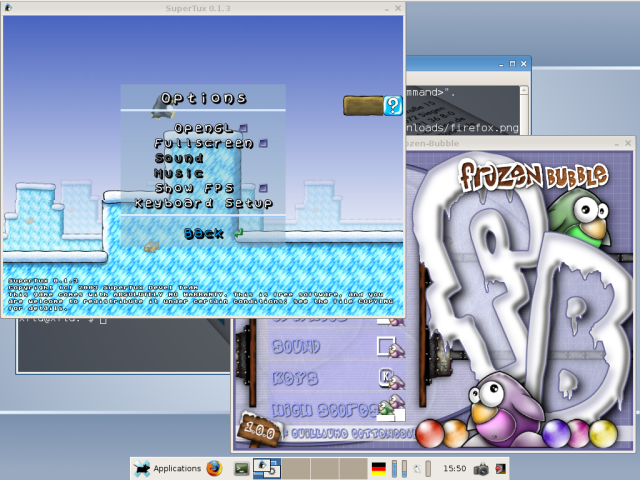Minimize the SuperTux window
640x480 pixels.
pos(387,9)
